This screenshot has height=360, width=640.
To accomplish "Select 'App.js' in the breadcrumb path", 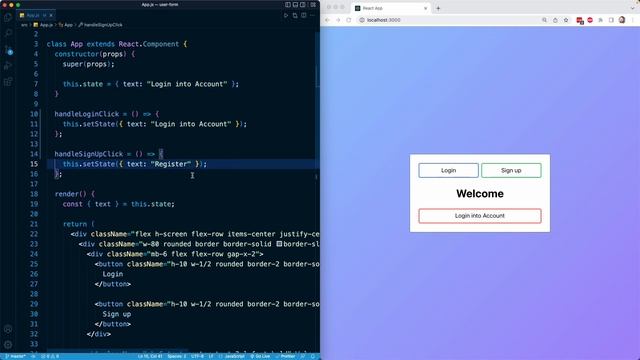I will [x=43, y=25].
